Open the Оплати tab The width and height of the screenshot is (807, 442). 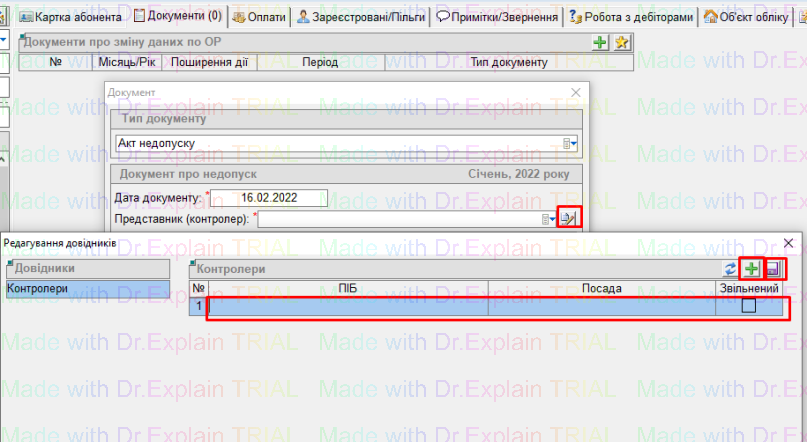pos(257,16)
